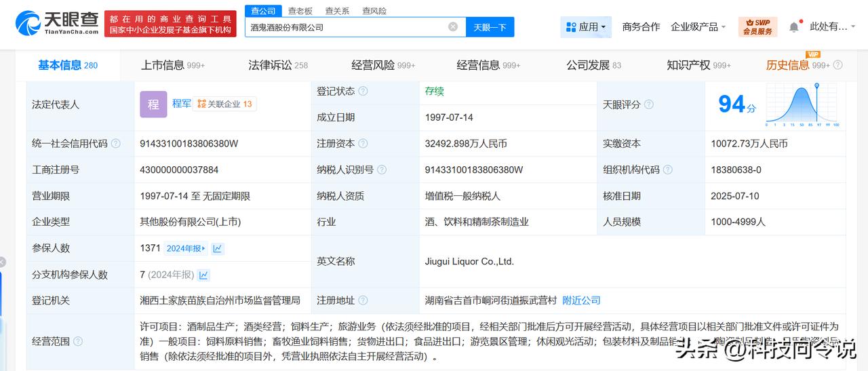Switch to the 基本信息 tab
This screenshot has height=371, width=868.
click(x=68, y=65)
